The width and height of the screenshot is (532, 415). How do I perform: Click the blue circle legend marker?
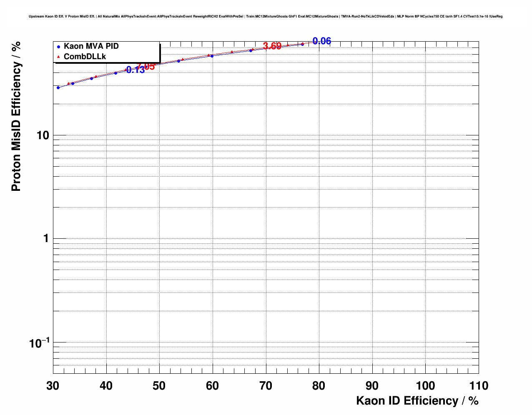coord(59,47)
